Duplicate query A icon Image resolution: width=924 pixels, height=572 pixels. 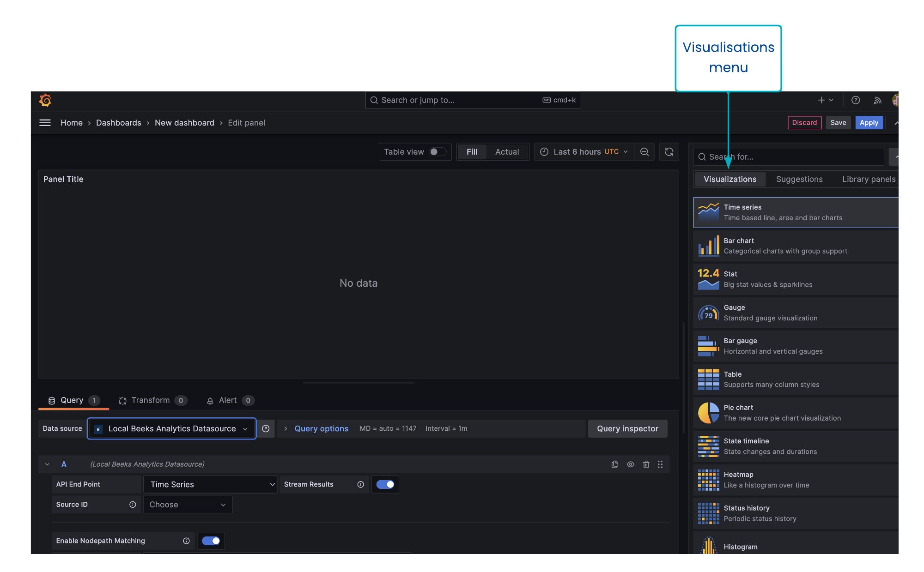[x=615, y=464]
